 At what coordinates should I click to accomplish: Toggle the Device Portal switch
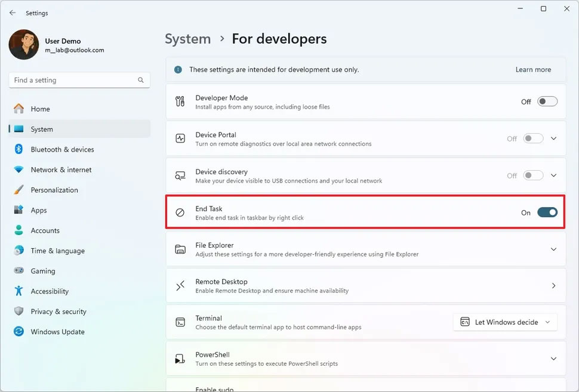pos(533,138)
